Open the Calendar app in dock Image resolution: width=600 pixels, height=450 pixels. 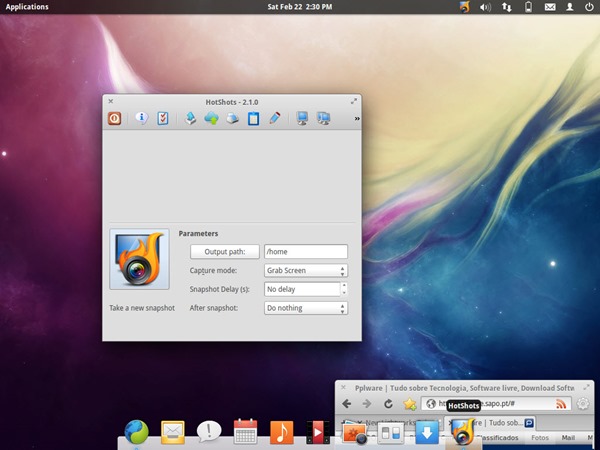point(245,432)
